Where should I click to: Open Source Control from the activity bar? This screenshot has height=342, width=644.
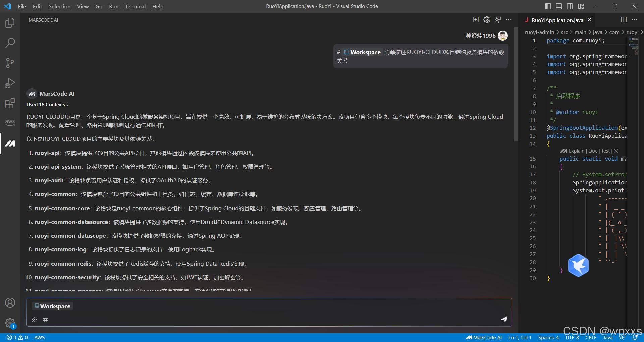[x=10, y=63]
